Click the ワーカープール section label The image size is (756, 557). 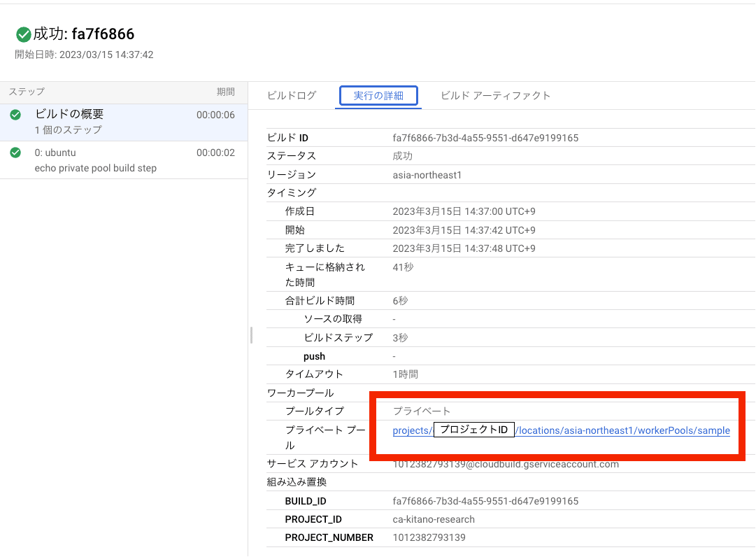(x=301, y=393)
